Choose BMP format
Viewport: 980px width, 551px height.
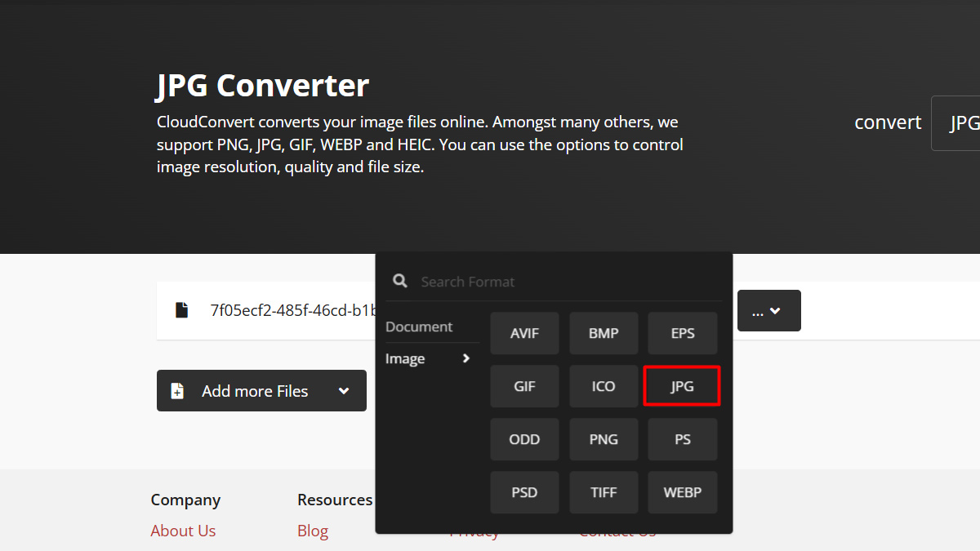pos(604,333)
